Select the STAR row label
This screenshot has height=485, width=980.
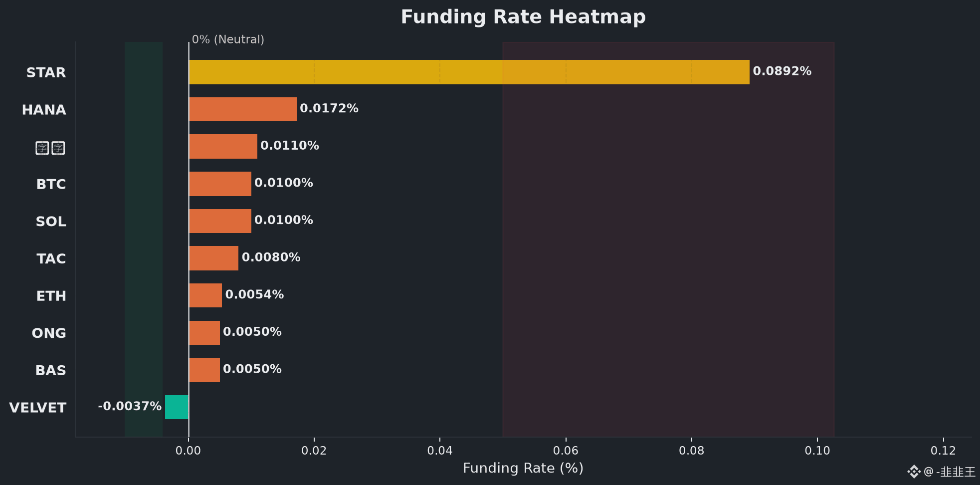(x=46, y=73)
